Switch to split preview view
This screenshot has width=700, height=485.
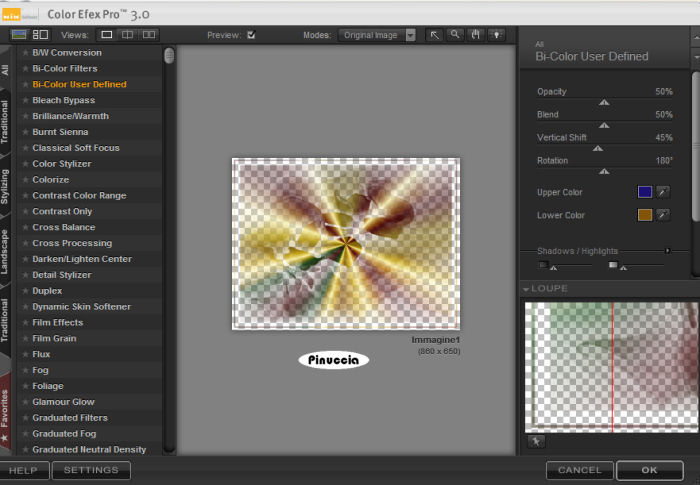pos(129,35)
